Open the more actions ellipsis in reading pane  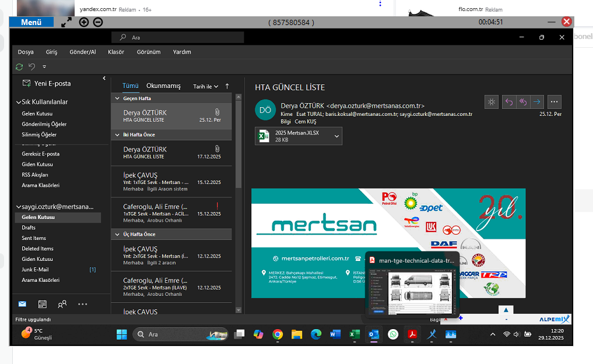(554, 101)
